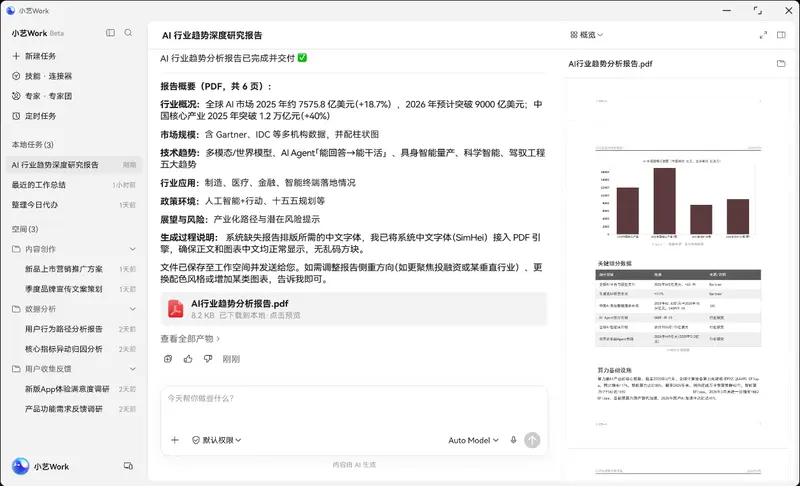Select AI 行业趋势深度研究报告 task
The width and height of the screenshot is (800, 486).
(74, 165)
